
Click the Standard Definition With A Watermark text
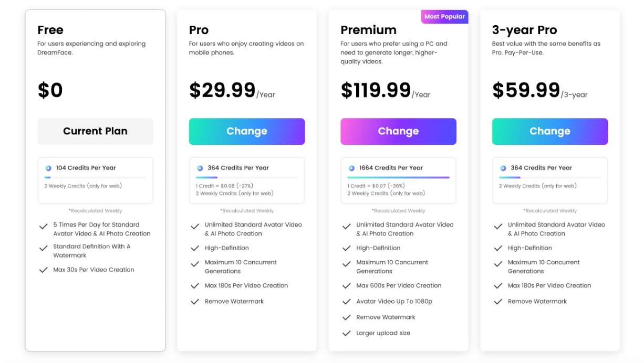pyautogui.click(x=92, y=251)
